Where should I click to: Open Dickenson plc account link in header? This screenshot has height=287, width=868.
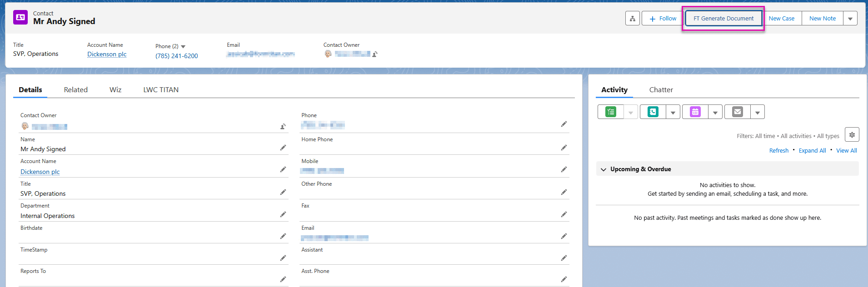click(107, 54)
